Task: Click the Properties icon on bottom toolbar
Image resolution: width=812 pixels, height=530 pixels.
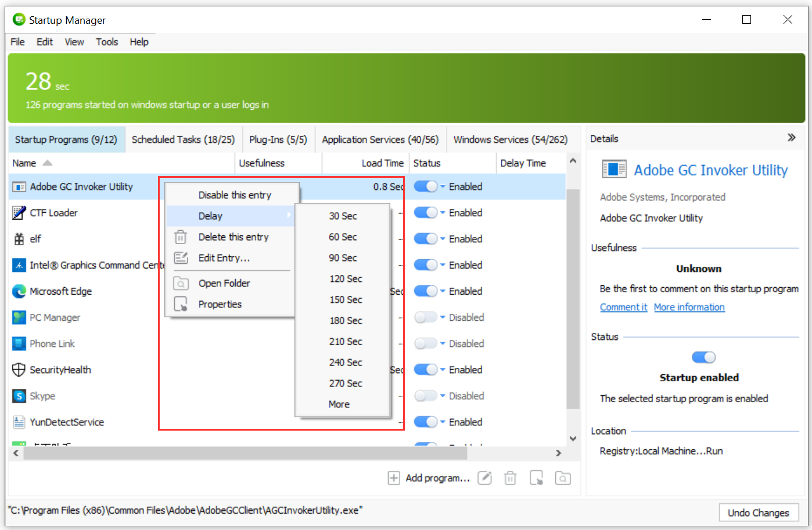Action: (x=536, y=478)
